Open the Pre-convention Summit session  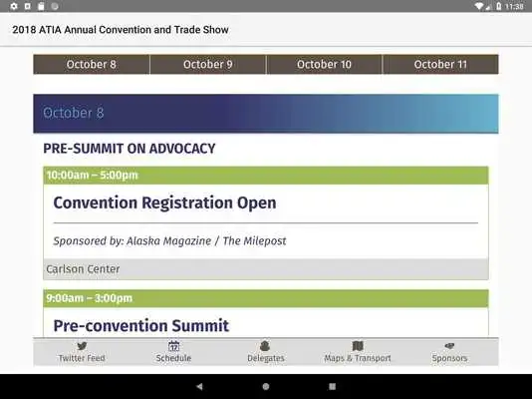coord(141,325)
